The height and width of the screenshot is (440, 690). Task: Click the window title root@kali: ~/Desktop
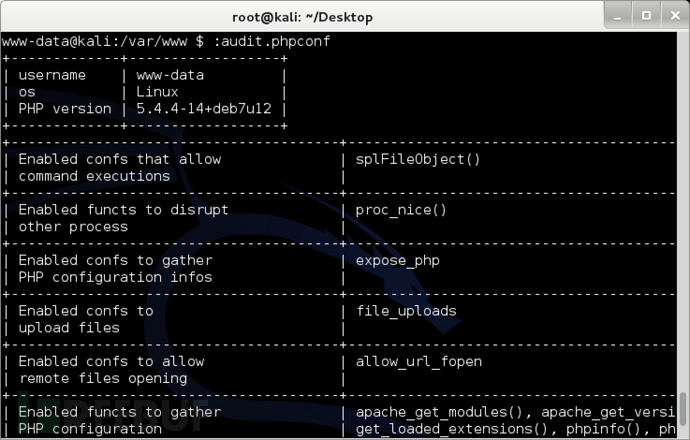click(x=302, y=17)
